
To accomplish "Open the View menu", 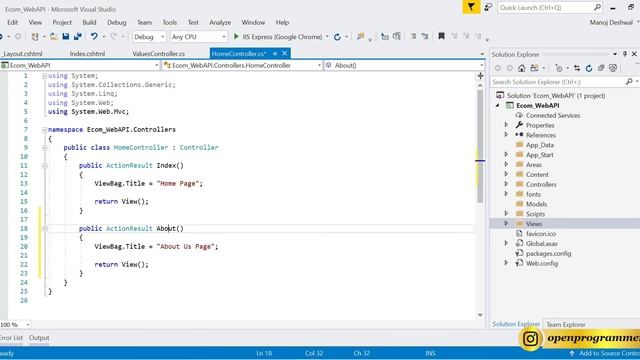I will pyautogui.click(x=35, y=22).
